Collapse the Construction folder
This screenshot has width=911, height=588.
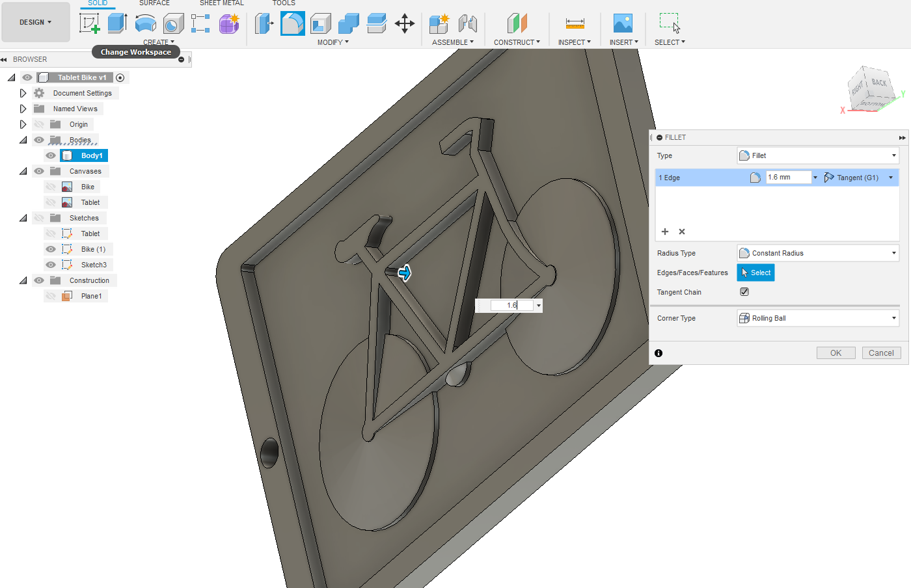coord(23,280)
